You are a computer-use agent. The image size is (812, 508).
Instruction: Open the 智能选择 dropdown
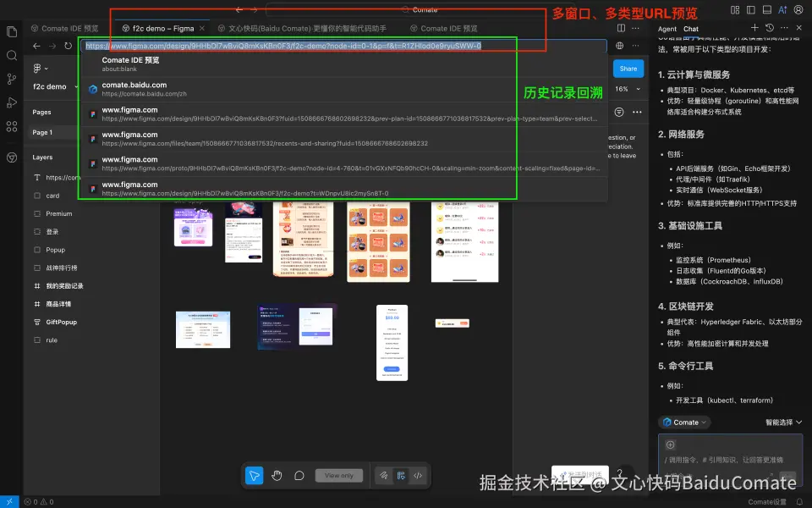(783, 422)
